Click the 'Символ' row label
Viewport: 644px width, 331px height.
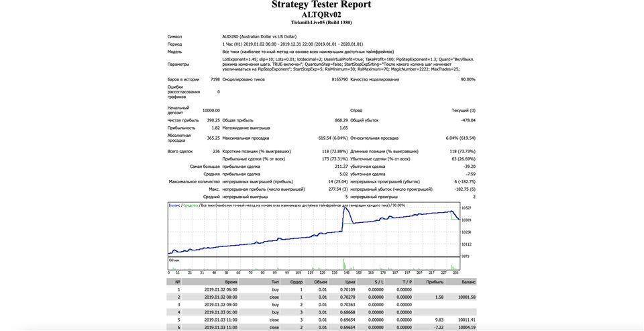point(174,37)
